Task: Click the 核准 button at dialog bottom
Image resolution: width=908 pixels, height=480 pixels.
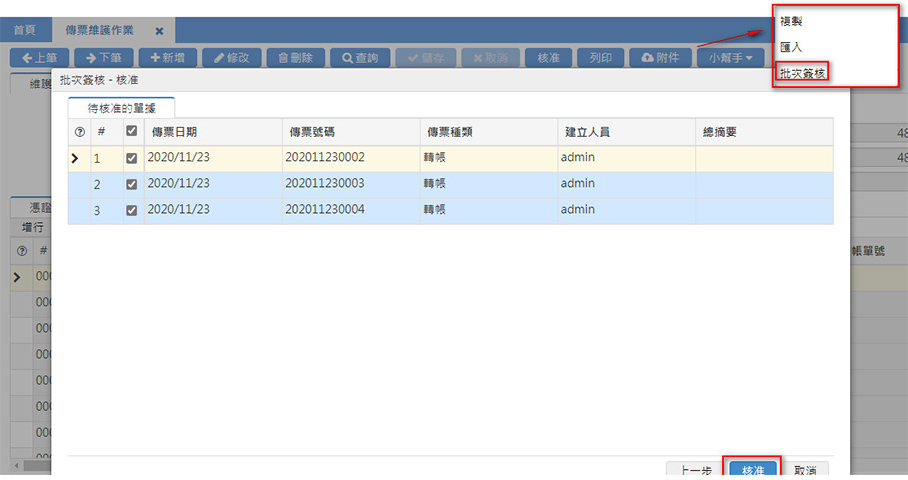Action: point(752,469)
